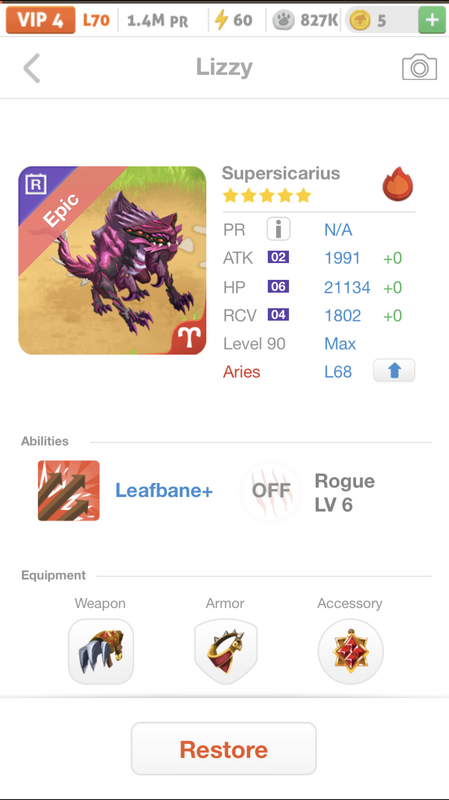This screenshot has width=449, height=800.
Task: Tap the RCV 04 rune badge
Action: tap(278, 314)
